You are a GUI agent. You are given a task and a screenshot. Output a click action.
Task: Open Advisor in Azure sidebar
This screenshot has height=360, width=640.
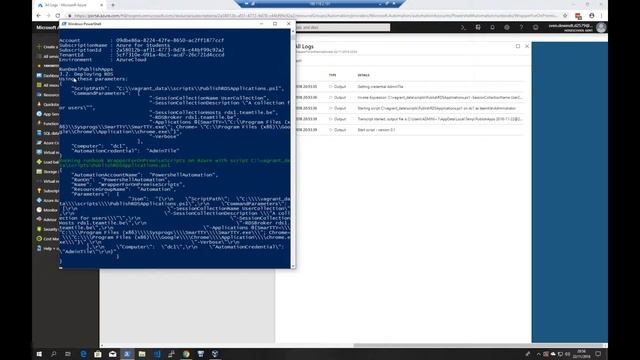point(47,220)
